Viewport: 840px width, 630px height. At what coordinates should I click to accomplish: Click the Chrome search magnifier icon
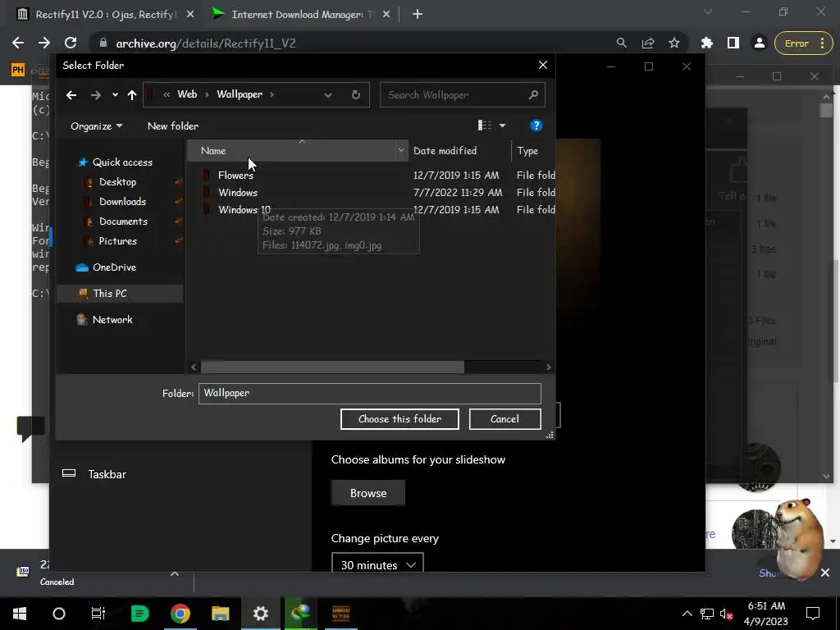click(622, 43)
